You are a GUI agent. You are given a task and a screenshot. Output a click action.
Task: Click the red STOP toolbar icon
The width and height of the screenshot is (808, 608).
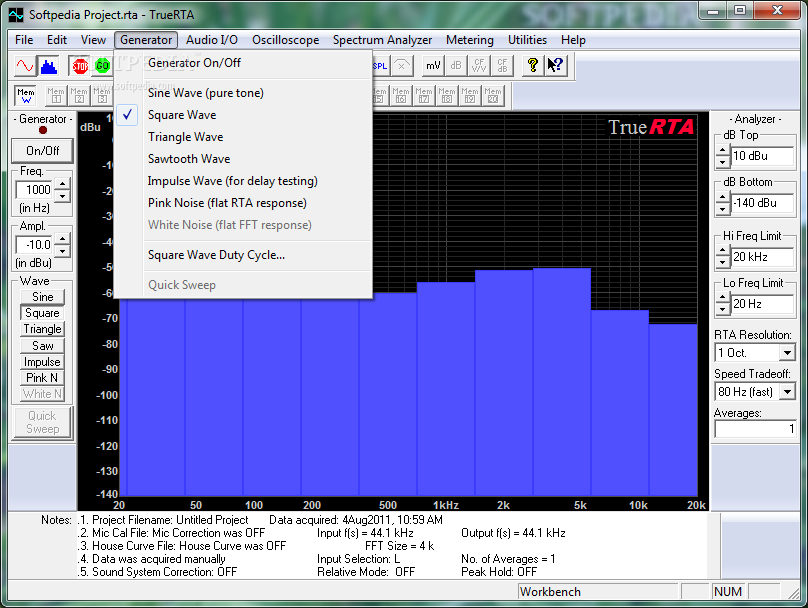(x=80, y=66)
